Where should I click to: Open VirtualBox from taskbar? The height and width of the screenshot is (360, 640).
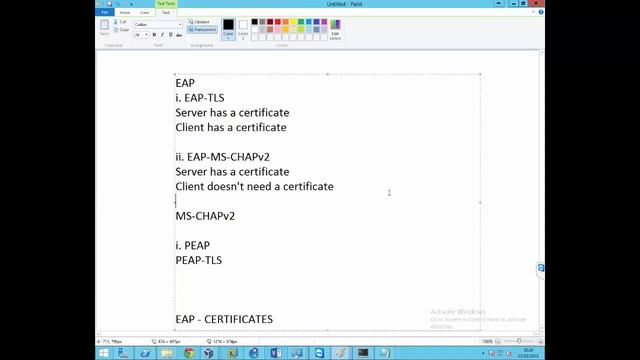point(209,353)
